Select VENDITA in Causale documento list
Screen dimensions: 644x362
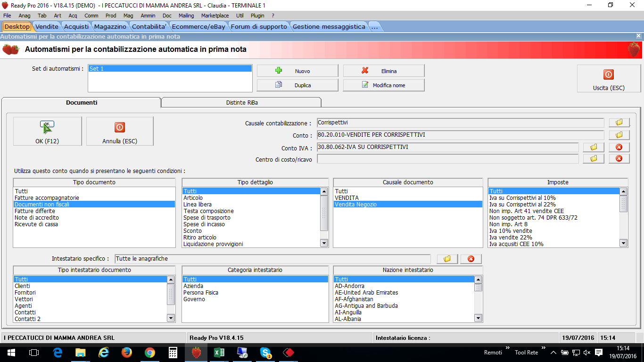tap(408, 198)
